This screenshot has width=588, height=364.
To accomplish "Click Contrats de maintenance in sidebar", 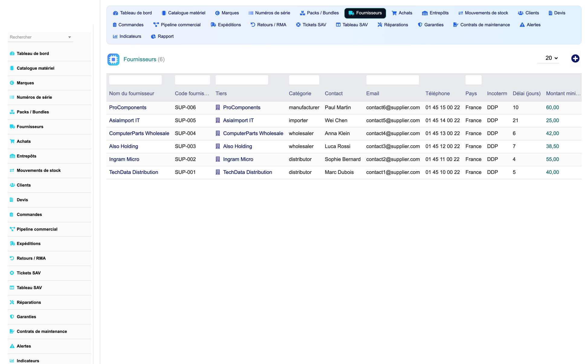I will pos(49,331).
